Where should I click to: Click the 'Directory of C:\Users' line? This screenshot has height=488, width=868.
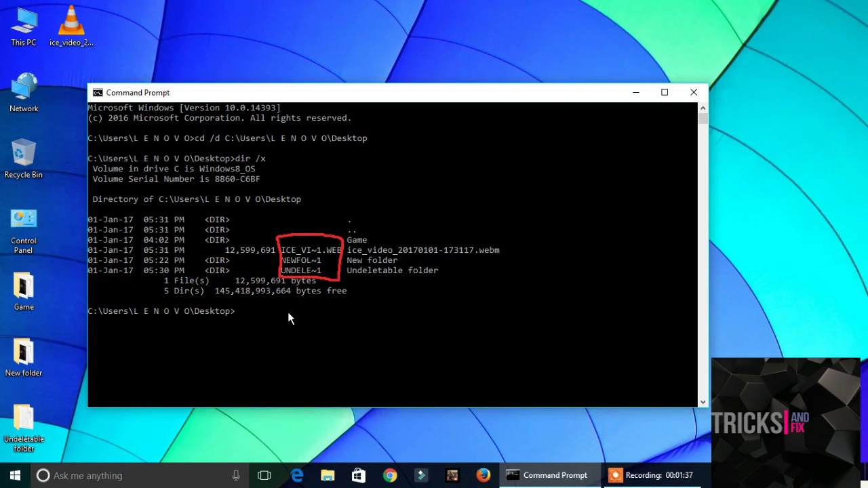click(197, 199)
